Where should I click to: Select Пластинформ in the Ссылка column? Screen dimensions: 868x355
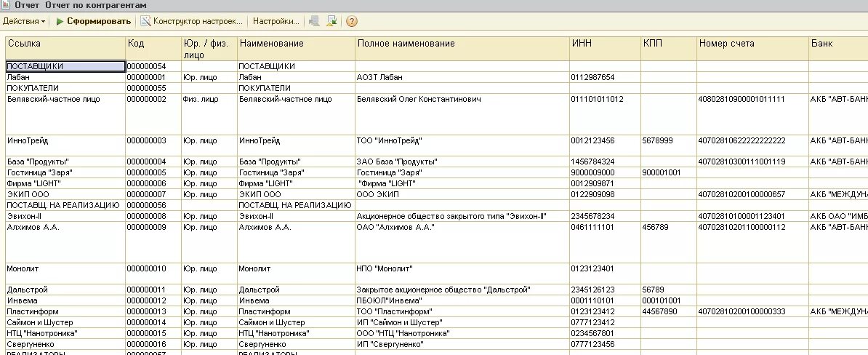(x=66, y=311)
